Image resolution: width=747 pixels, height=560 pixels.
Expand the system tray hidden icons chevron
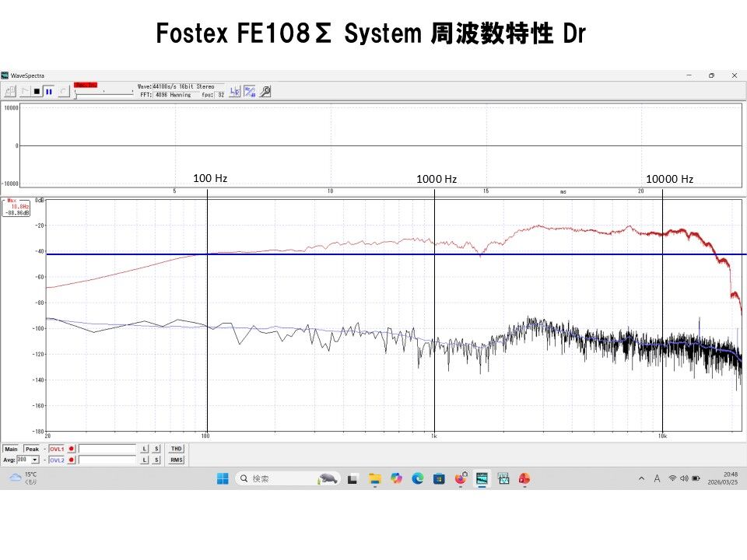[x=641, y=478]
